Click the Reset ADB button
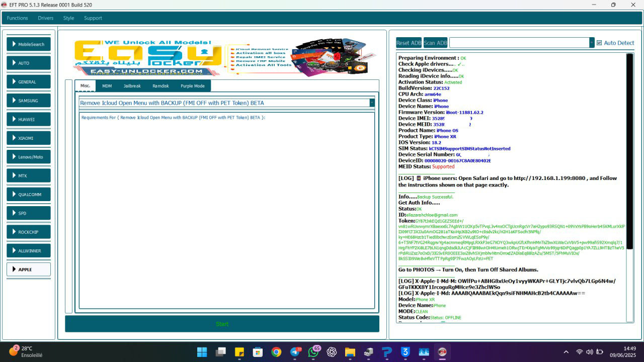The height and width of the screenshot is (362, 644). coord(409,43)
